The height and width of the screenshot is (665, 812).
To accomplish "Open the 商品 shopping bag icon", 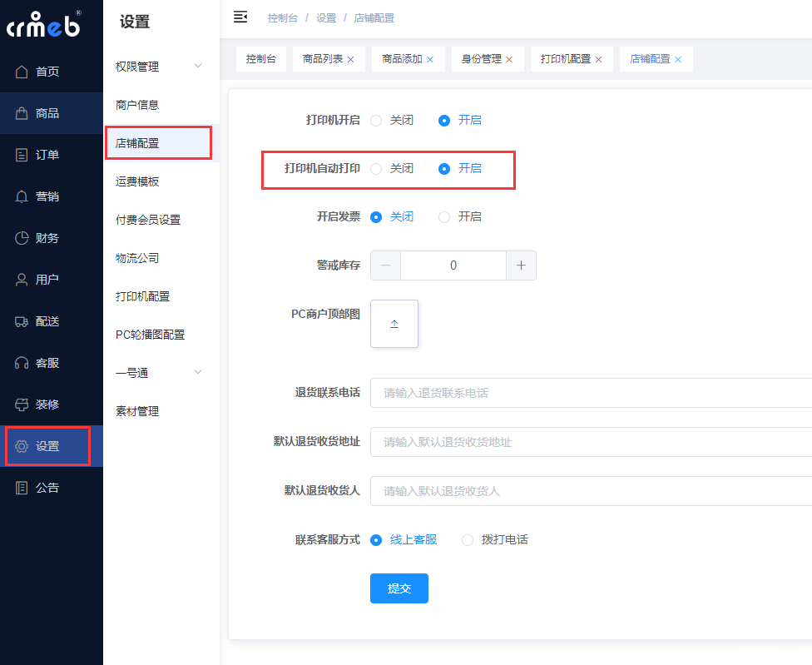I will (x=22, y=113).
